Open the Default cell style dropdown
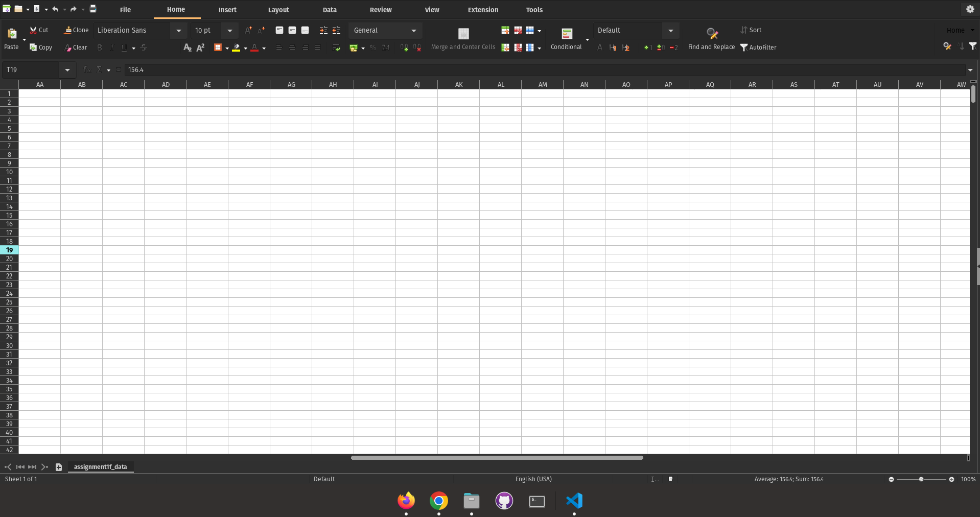The image size is (980, 517). point(670,31)
